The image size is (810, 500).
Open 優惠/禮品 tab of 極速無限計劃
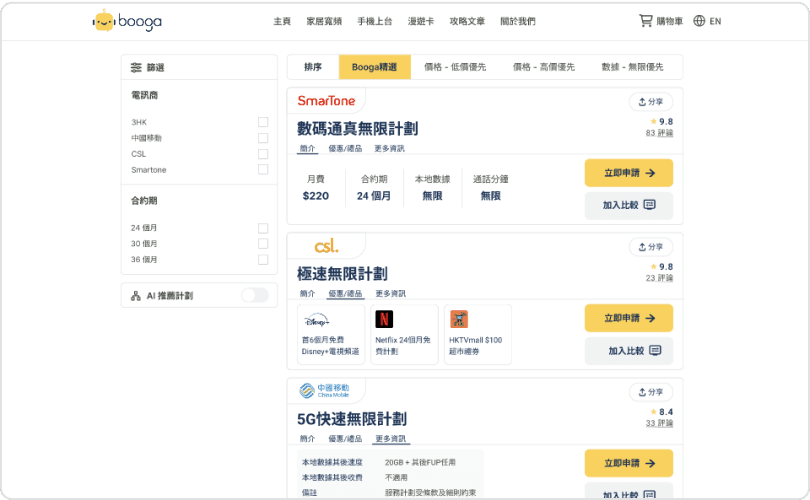coord(345,294)
